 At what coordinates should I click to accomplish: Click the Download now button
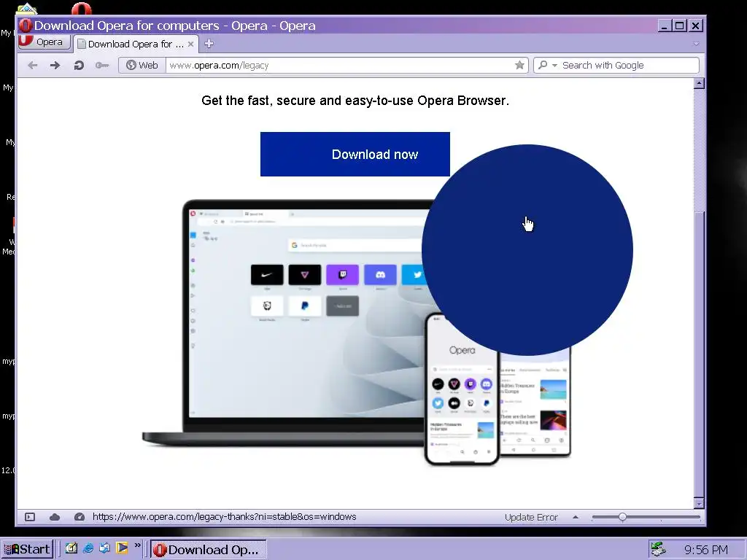(x=355, y=155)
